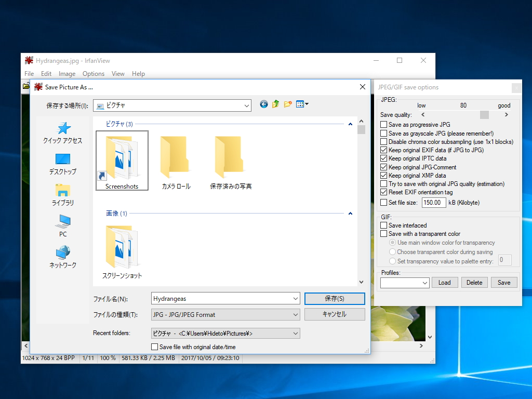Screen dimensions: 532x399
Task: Enable GIF Save interlaced
Action: pos(384,225)
